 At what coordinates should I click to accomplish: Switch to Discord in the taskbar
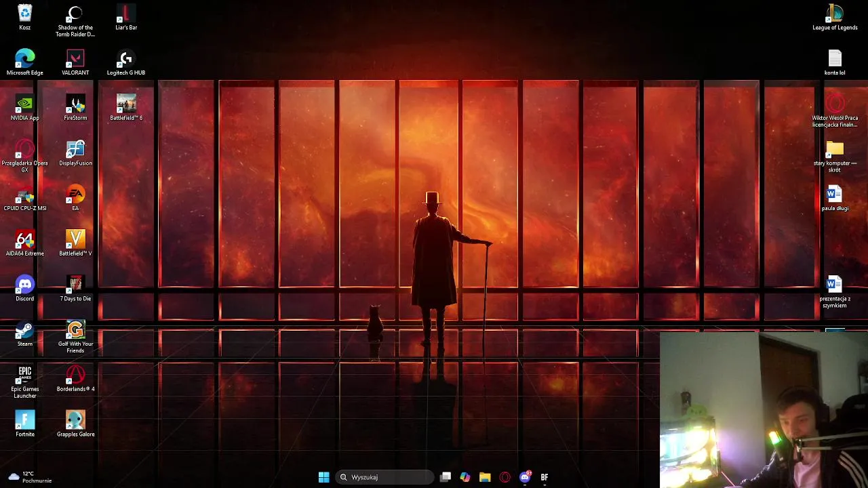525,477
